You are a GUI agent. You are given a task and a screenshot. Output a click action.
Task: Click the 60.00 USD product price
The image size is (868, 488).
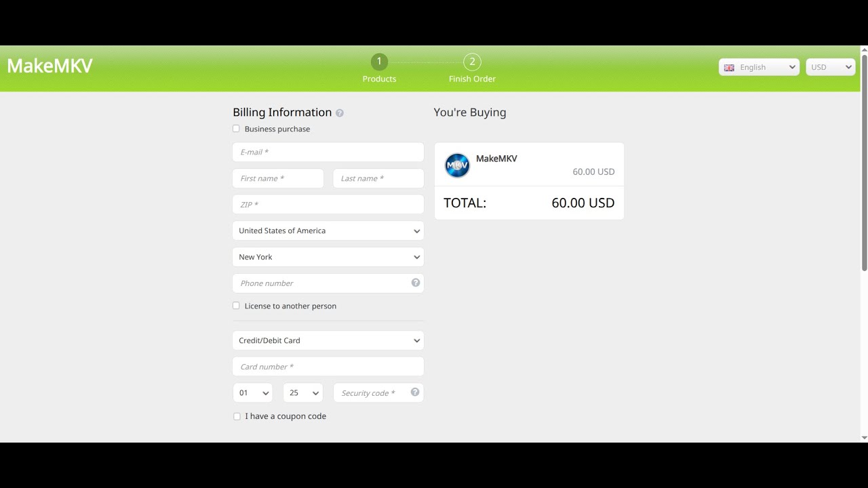593,171
